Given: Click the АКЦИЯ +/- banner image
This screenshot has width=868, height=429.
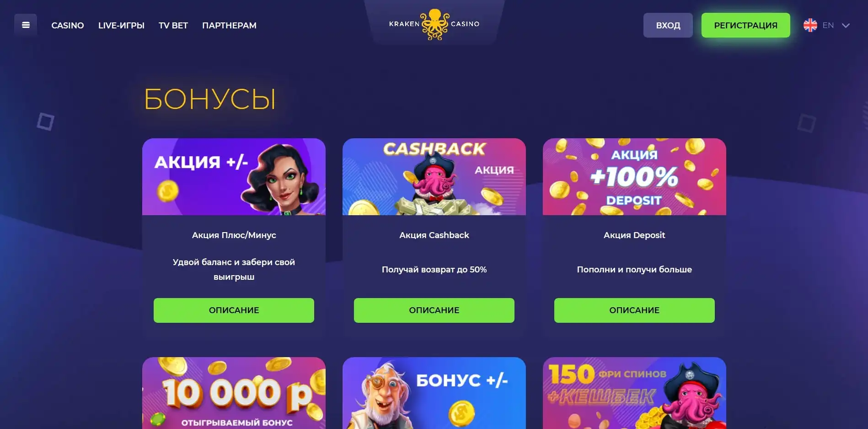Looking at the screenshot, I should [x=234, y=177].
